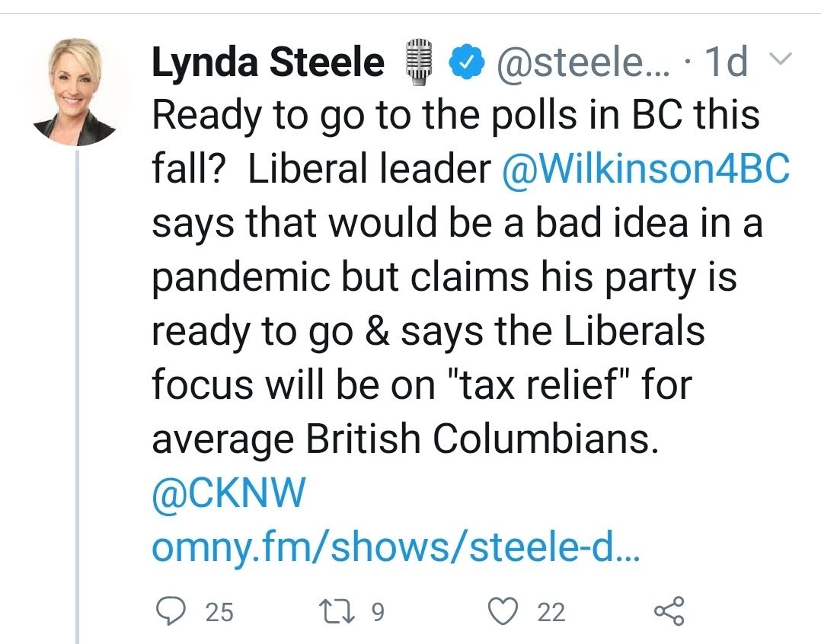The width and height of the screenshot is (821, 644).
Task: Open the omny.fm/shows/steele-d... link
Action: point(396,548)
